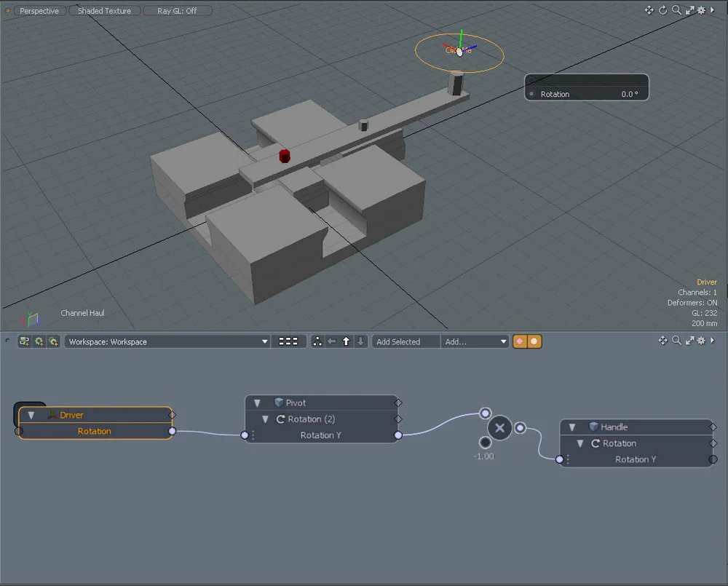This screenshot has height=586, width=728.
Task: Click the multiply node between Pivot and Handle
Action: point(499,428)
